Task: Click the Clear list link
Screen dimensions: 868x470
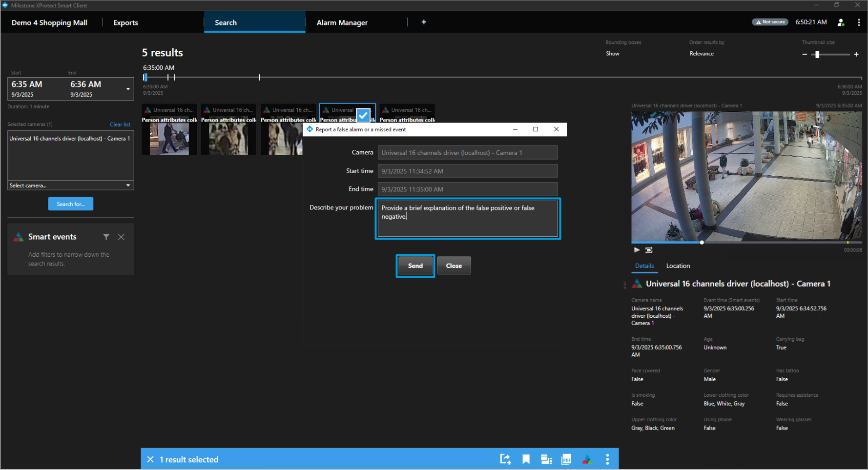Action: [x=120, y=124]
